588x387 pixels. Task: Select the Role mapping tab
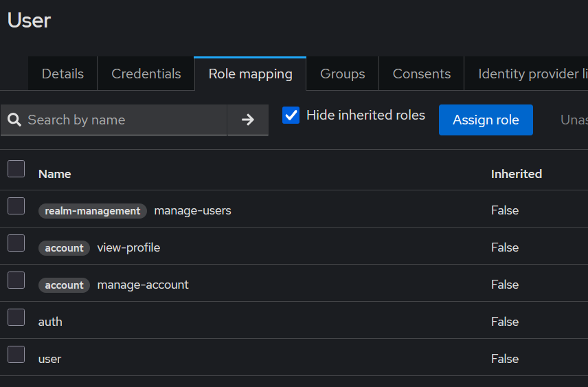tap(250, 74)
